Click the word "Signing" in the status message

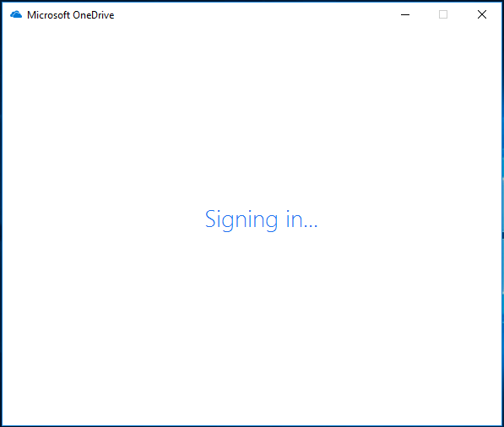click(241, 219)
